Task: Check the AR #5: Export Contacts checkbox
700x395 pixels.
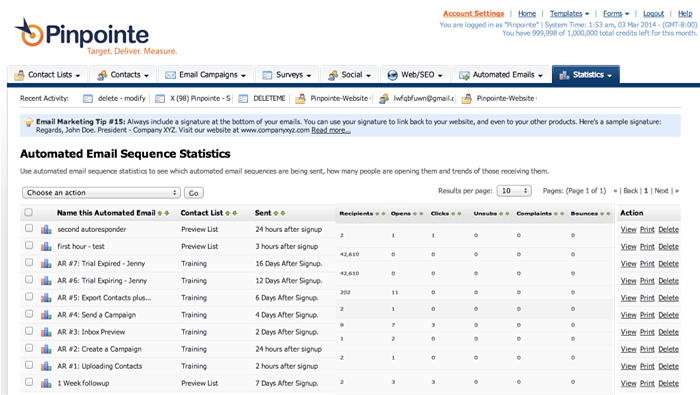Action: (x=29, y=297)
